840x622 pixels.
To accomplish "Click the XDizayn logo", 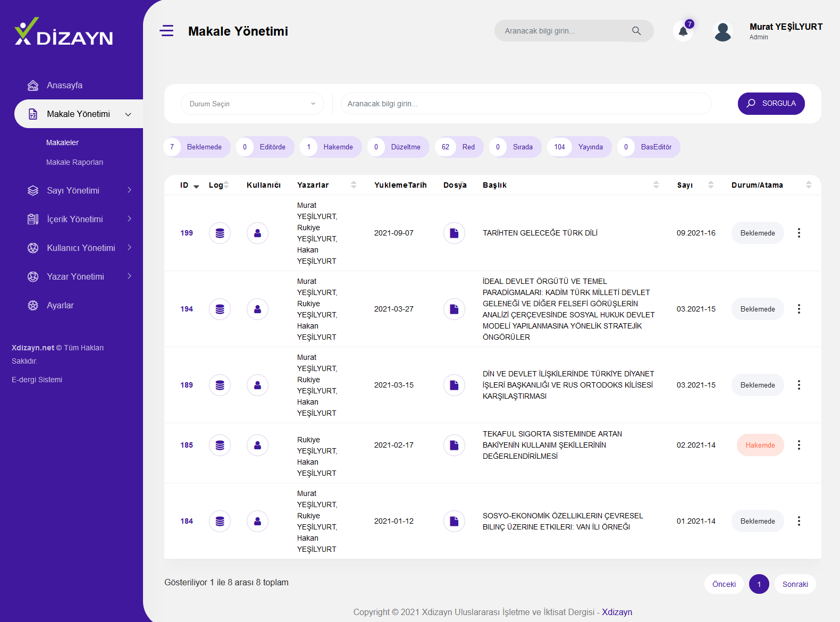I will tap(64, 31).
